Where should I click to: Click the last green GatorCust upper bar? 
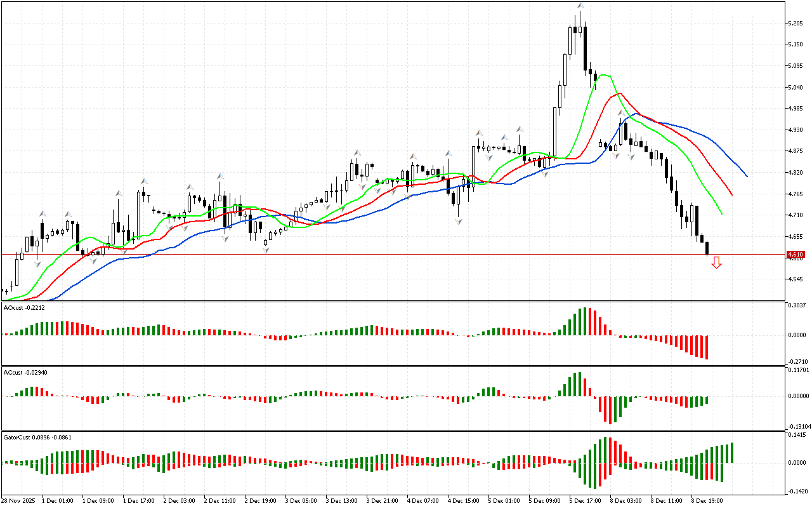pos(731,453)
